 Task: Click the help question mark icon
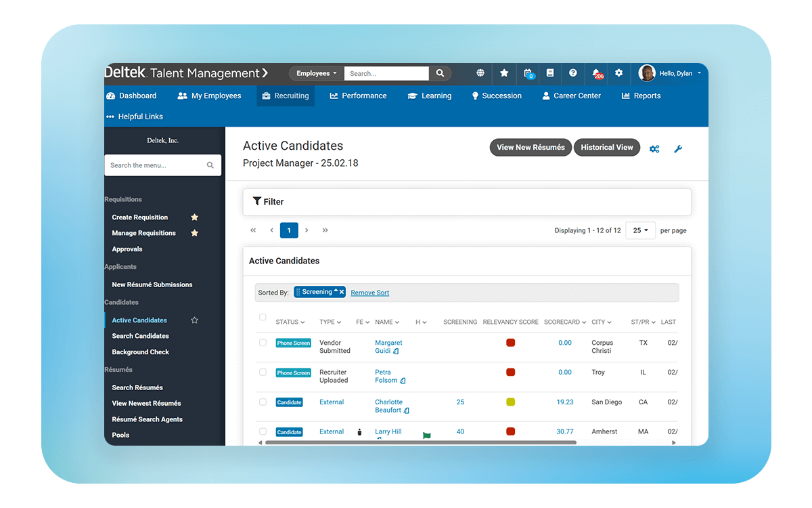[573, 73]
